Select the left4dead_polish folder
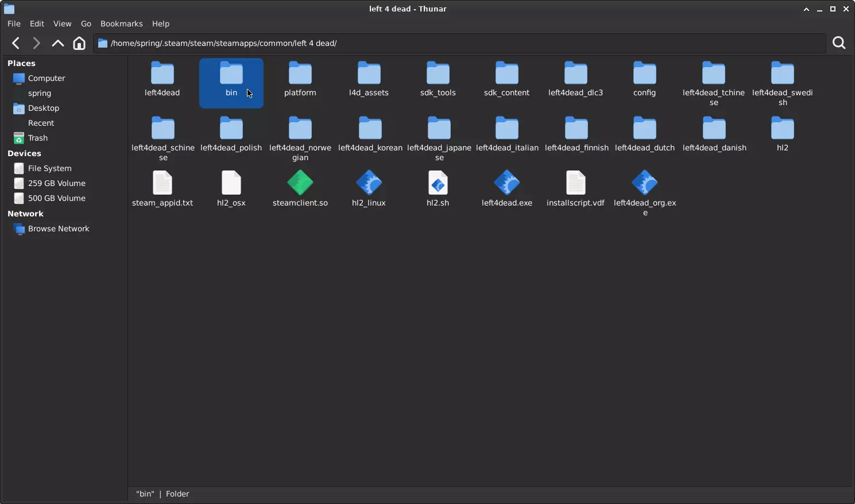855x504 pixels. point(231,134)
